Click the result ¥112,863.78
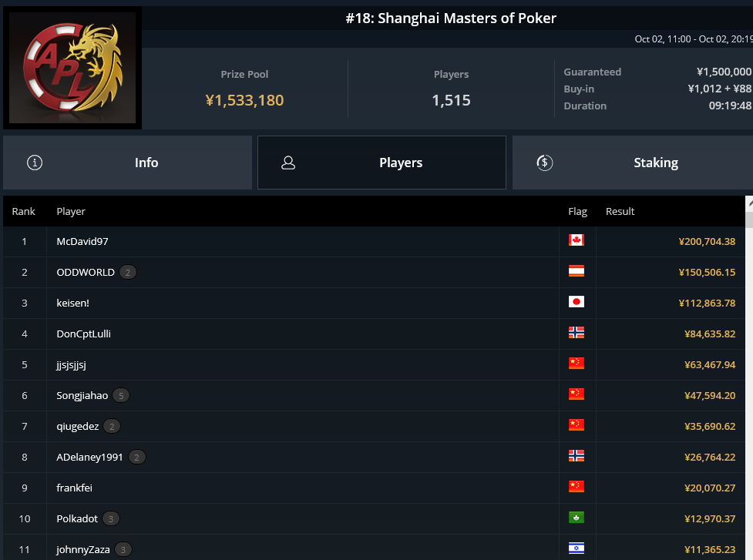This screenshot has width=753, height=560. (x=707, y=303)
